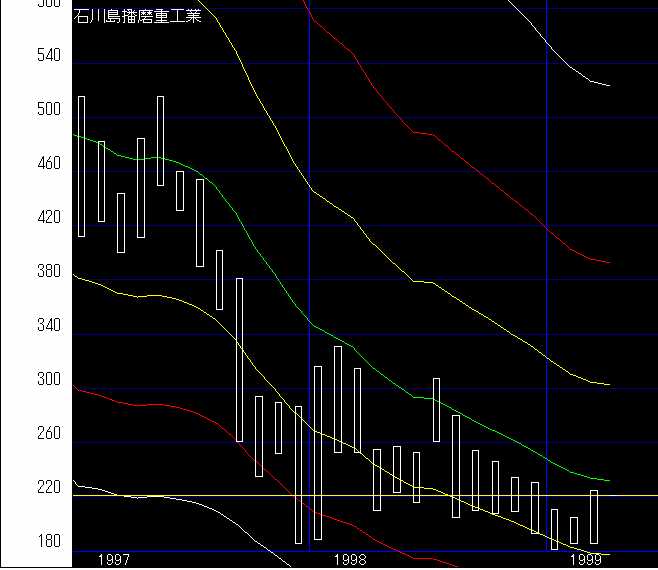Click the 500 price axis label
Screen dimensions: 658x570
(48, 110)
